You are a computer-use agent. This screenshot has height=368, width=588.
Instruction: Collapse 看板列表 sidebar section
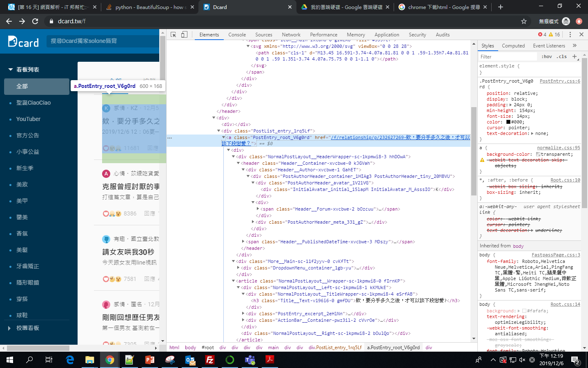11,70
